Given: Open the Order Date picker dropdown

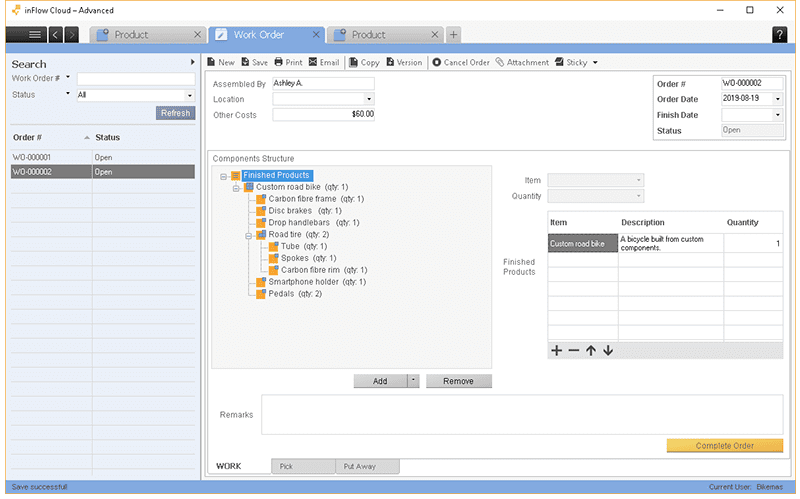Looking at the screenshot, I should coord(778,98).
